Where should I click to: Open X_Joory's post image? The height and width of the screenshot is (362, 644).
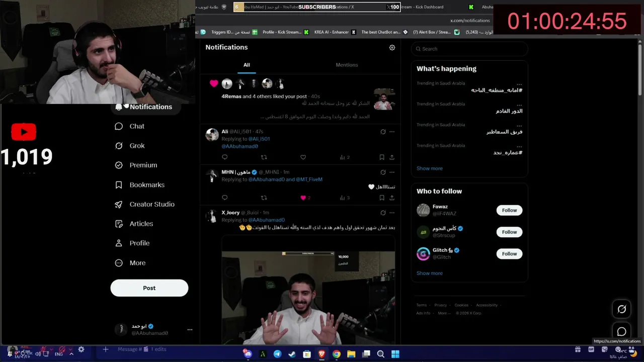308,290
